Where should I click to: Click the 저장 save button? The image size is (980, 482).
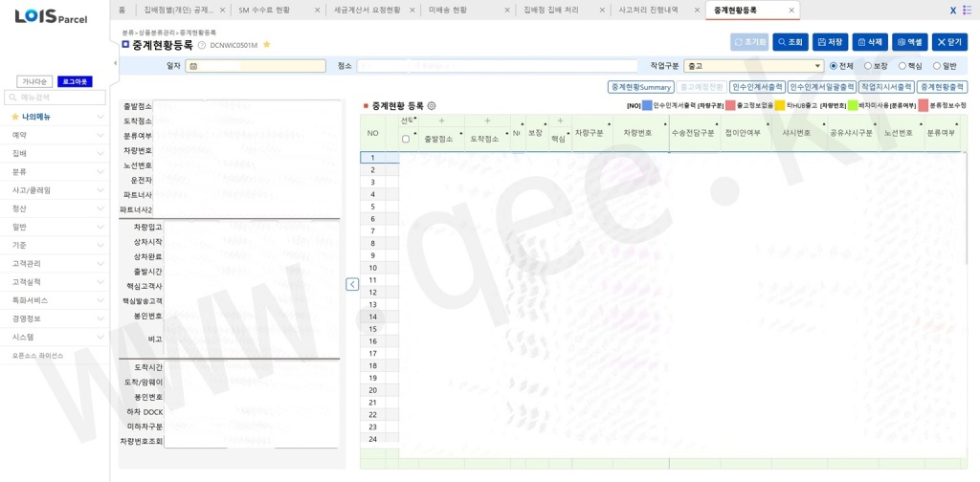point(830,42)
